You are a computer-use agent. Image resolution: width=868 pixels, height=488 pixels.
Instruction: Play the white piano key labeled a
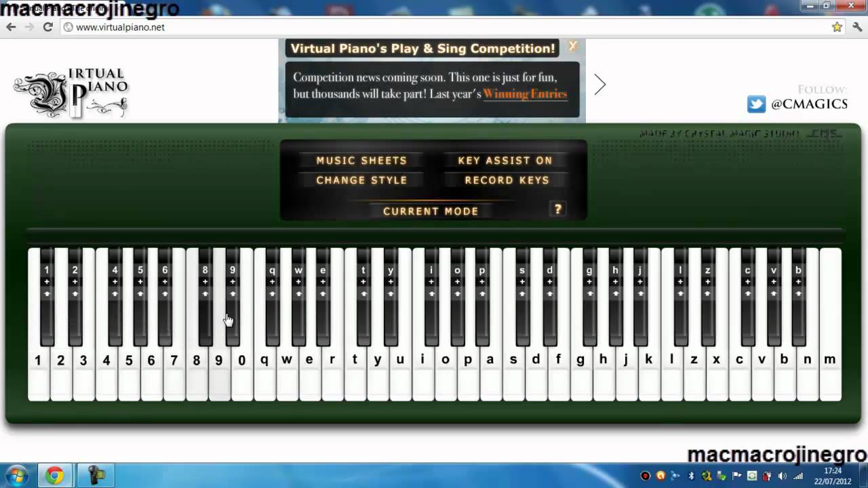[490, 373]
